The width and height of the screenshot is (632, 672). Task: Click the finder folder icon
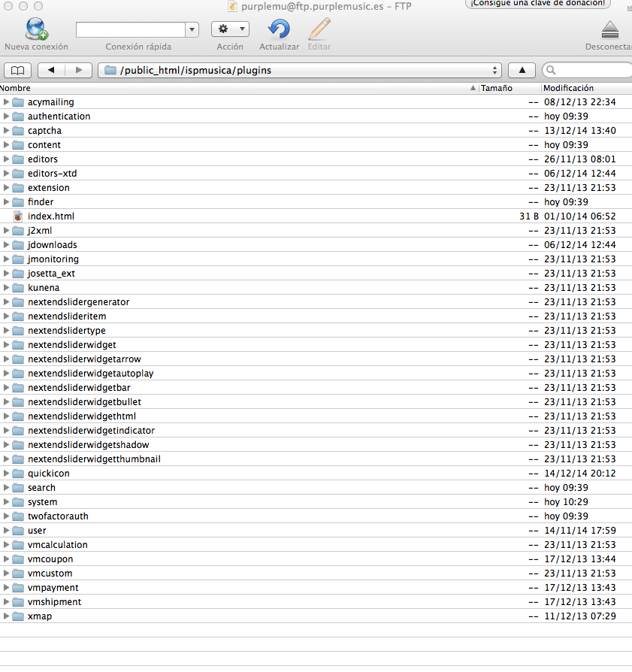click(18, 202)
